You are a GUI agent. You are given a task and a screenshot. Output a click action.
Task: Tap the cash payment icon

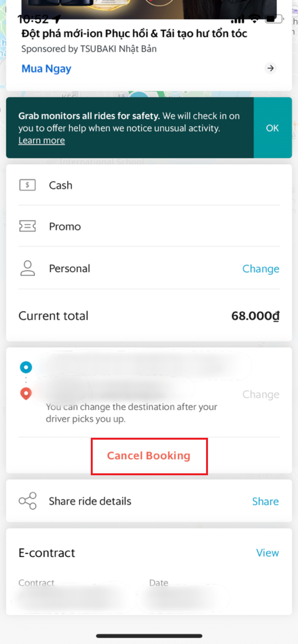coord(27,185)
